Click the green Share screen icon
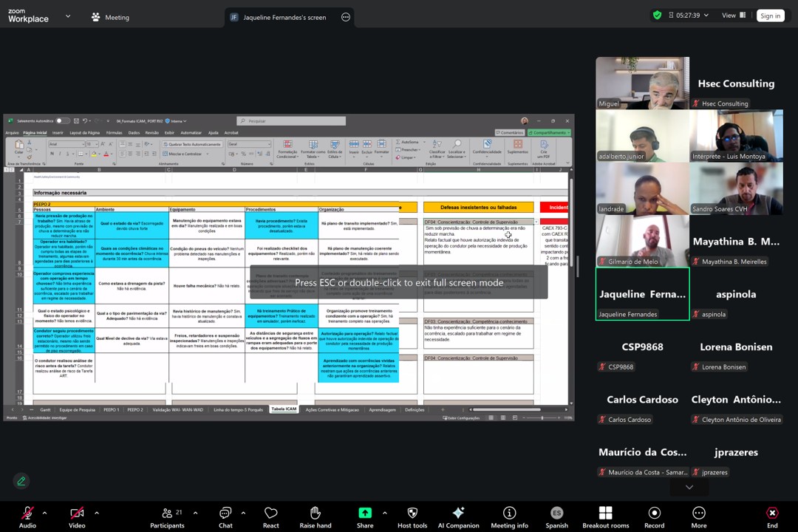Image resolution: width=798 pixels, height=532 pixels. click(x=365, y=514)
